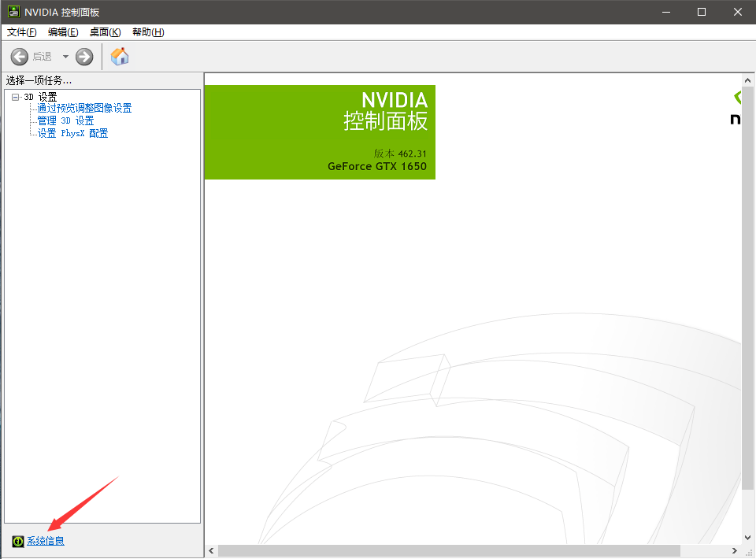Image resolution: width=756 pixels, height=559 pixels.
Task: Close the NVIDIA 控制面板 window
Action: (738, 12)
